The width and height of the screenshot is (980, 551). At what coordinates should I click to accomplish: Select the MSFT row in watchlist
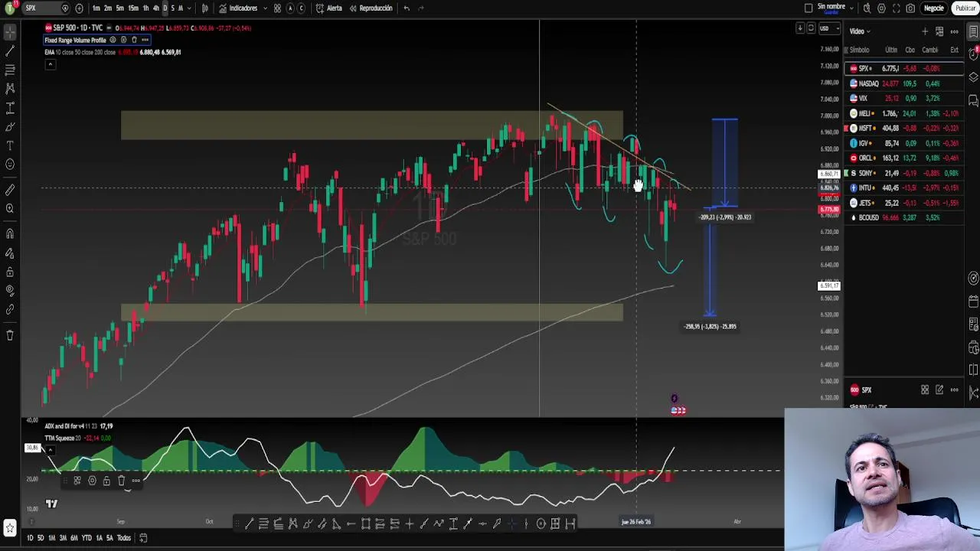pyautogui.click(x=904, y=129)
